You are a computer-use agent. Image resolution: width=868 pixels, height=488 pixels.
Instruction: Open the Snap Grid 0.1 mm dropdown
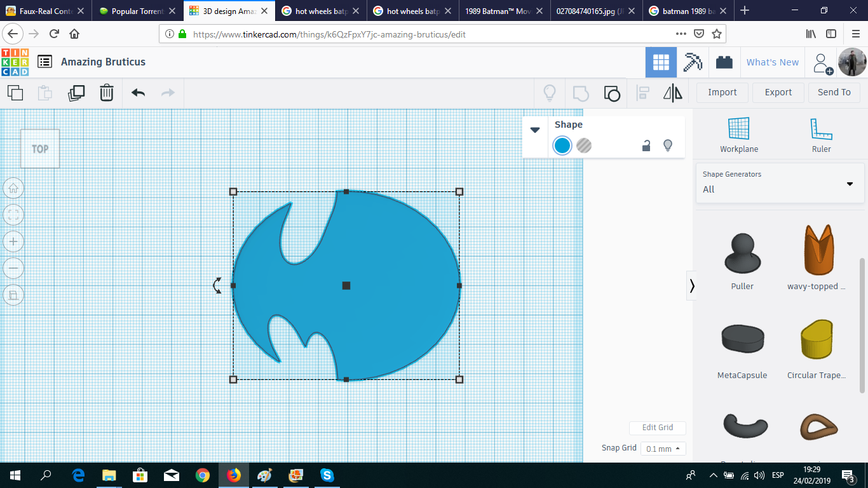click(663, 449)
